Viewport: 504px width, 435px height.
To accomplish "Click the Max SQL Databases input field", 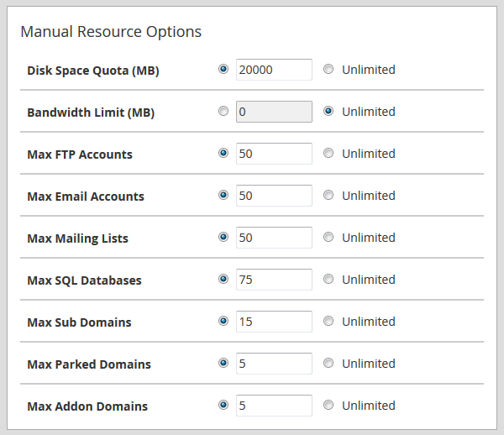I will (274, 280).
